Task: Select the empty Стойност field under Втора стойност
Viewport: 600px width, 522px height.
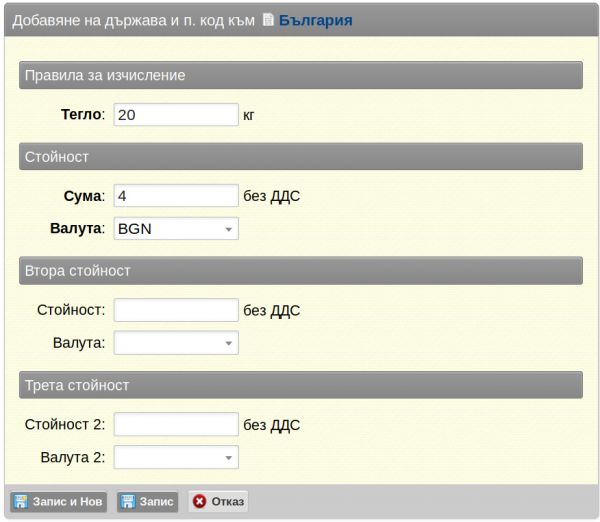Action: tap(176, 310)
